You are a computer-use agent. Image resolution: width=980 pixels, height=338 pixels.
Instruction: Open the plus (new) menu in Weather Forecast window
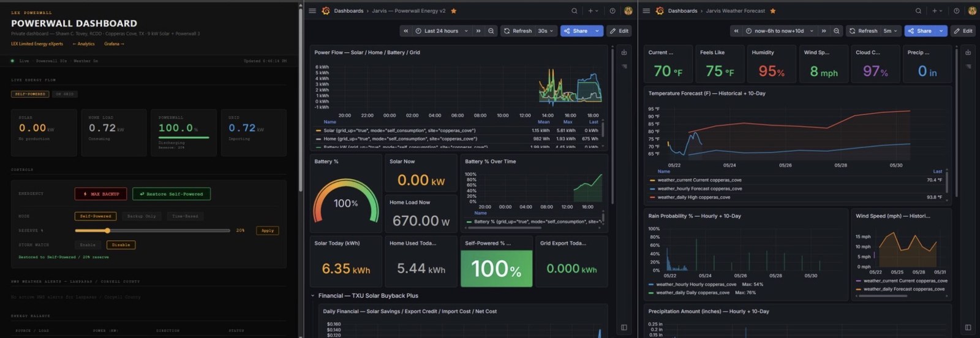(937, 10)
